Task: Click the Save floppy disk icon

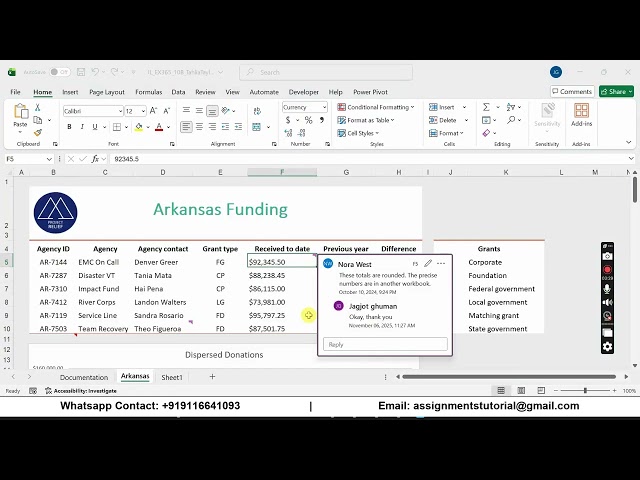Action: [81, 72]
